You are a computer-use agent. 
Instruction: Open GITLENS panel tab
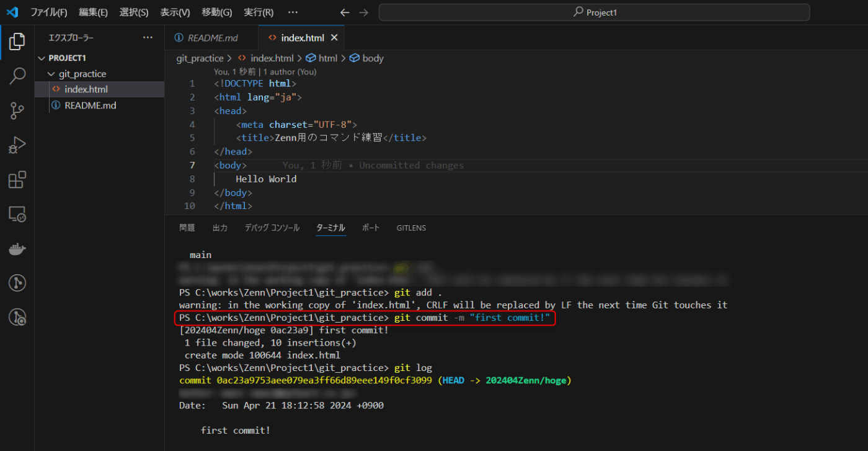click(x=411, y=228)
